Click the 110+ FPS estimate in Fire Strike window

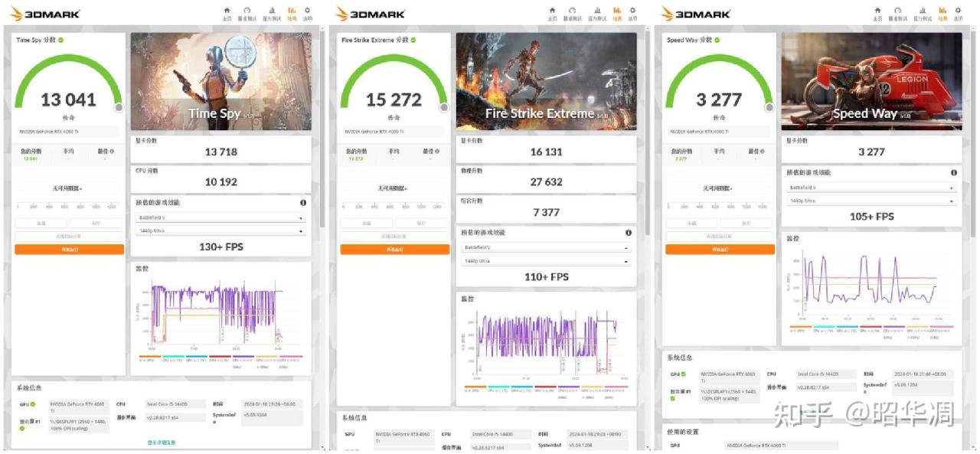(x=547, y=277)
